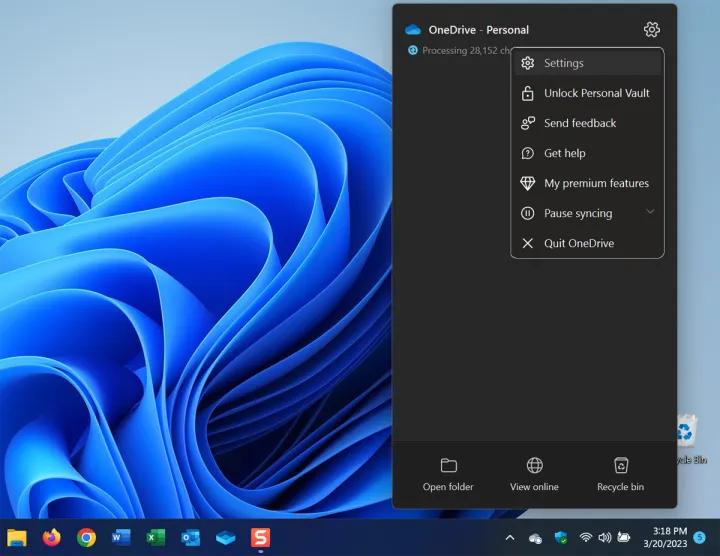Open Excel from the taskbar
Image resolution: width=720 pixels, height=556 pixels.
point(156,538)
